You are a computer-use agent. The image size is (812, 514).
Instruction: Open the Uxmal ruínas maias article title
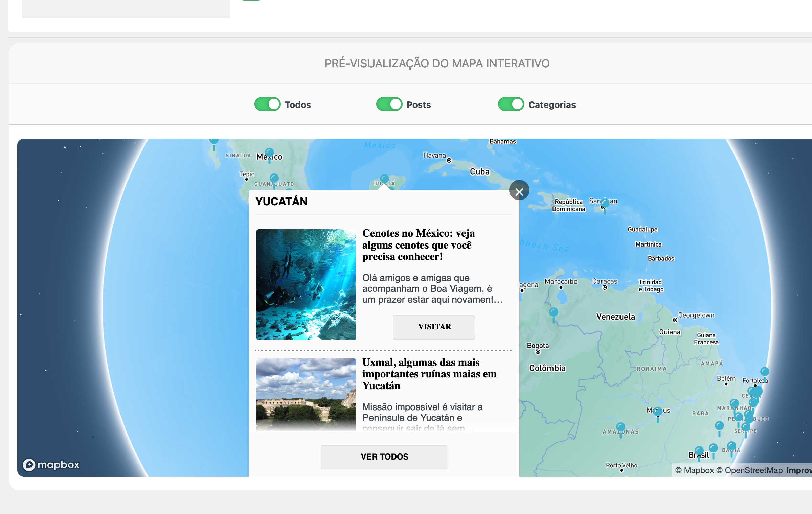429,374
